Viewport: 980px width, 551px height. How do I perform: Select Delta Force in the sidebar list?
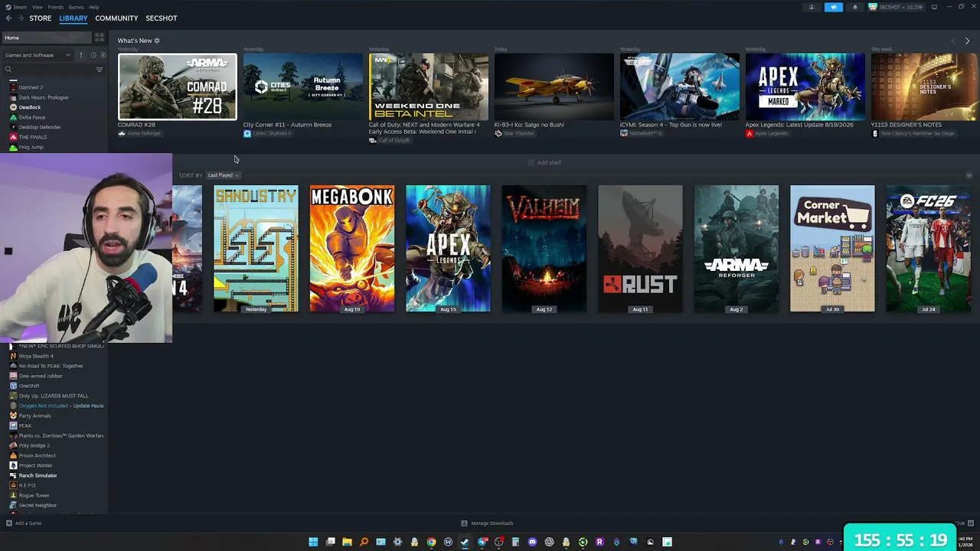32,117
